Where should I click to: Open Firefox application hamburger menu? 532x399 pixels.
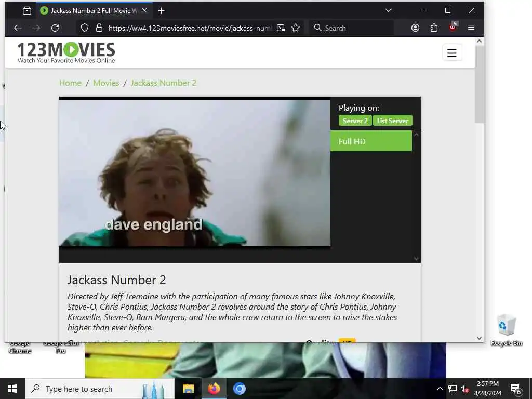[x=471, y=28]
